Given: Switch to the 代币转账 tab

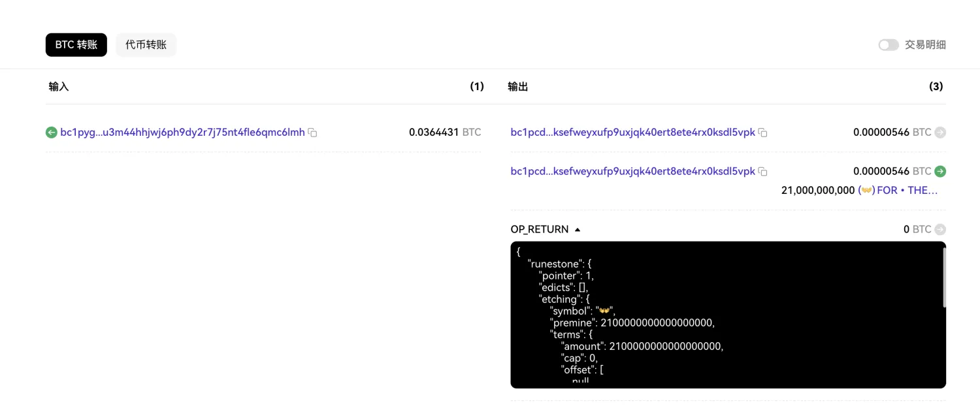Looking at the screenshot, I should point(146,45).
